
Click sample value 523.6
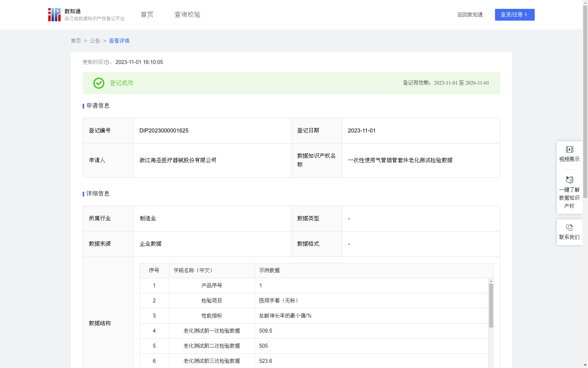tap(266, 361)
